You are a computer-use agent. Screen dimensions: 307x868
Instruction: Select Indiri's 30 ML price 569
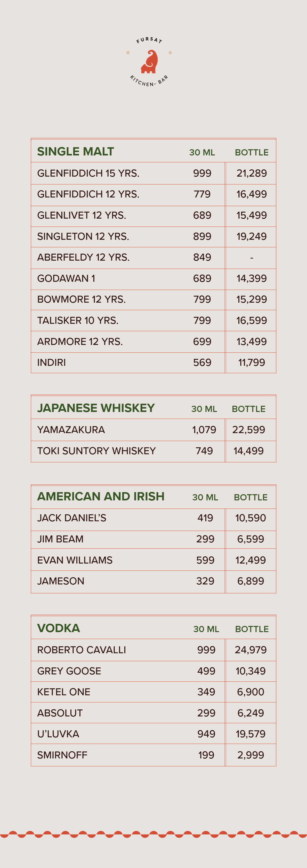(x=202, y=362)
